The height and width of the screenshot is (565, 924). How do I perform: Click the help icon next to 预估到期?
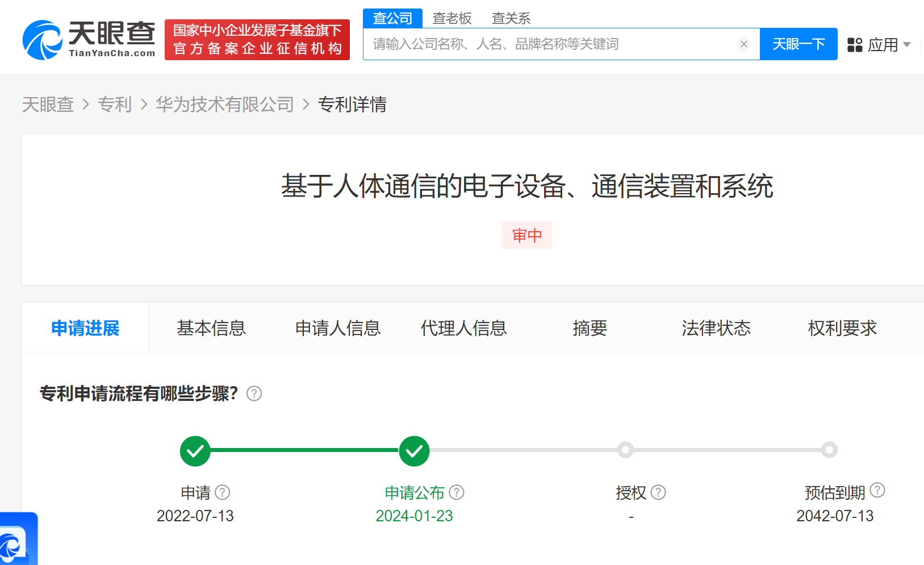(x=877, y=490)
